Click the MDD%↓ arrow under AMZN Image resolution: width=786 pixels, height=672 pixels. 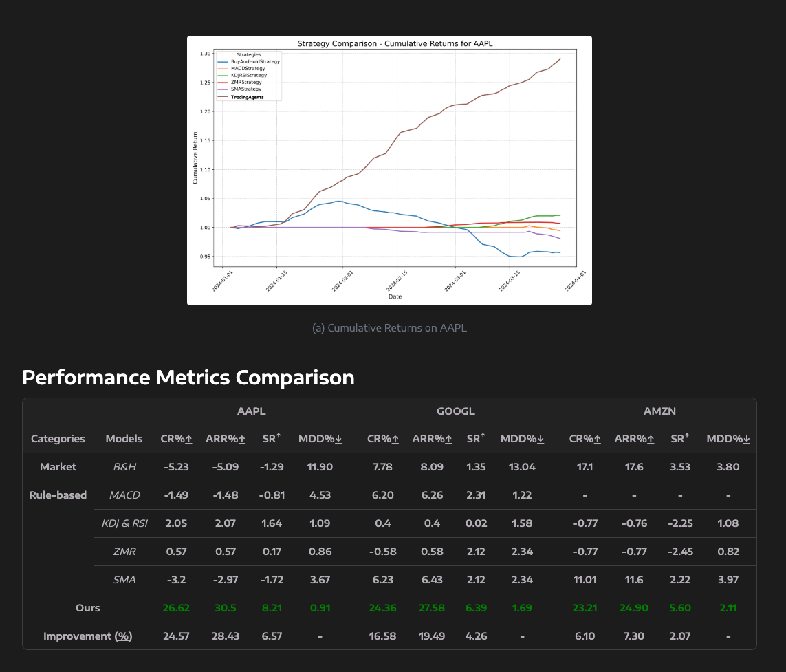747,438
